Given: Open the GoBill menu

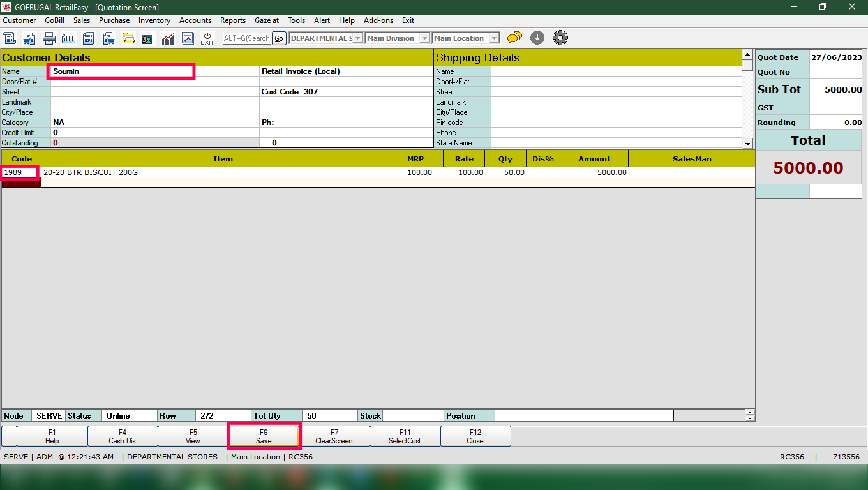Looking at the screenshot, I should (54, 20).
